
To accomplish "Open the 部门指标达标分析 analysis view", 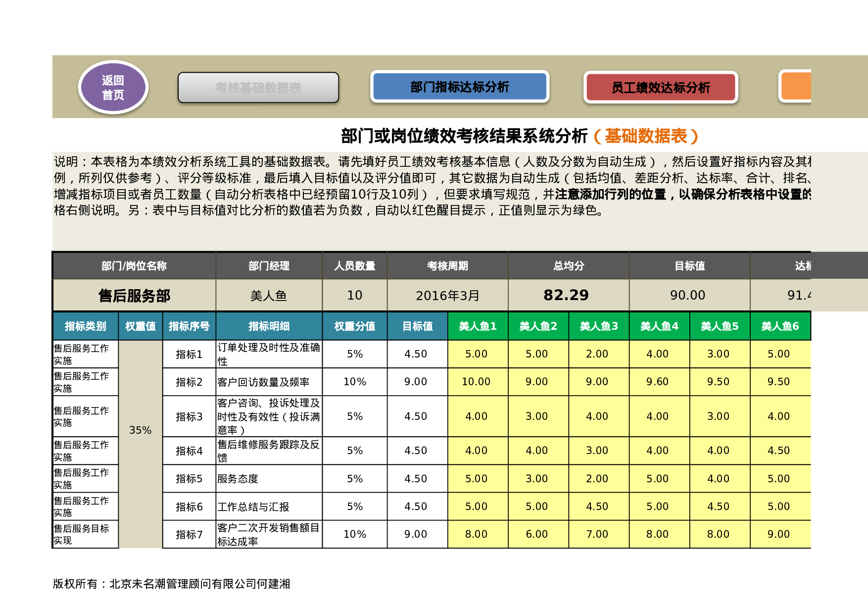I will pos(460,86).
